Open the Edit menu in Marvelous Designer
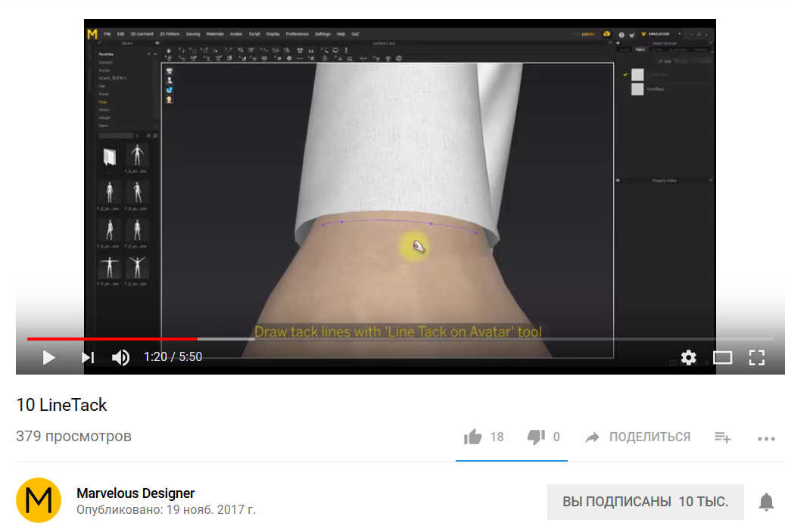This screenshot has height=532, width=785. [120, 34]
